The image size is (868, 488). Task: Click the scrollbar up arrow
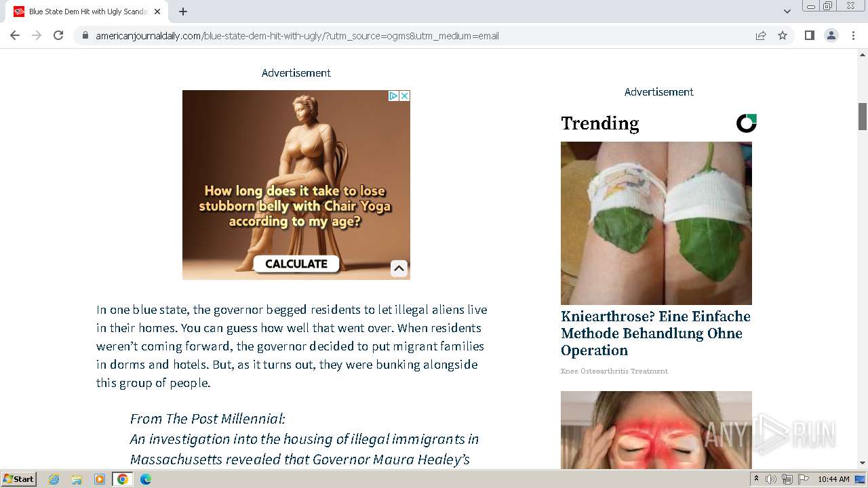(x=863, y=54)
